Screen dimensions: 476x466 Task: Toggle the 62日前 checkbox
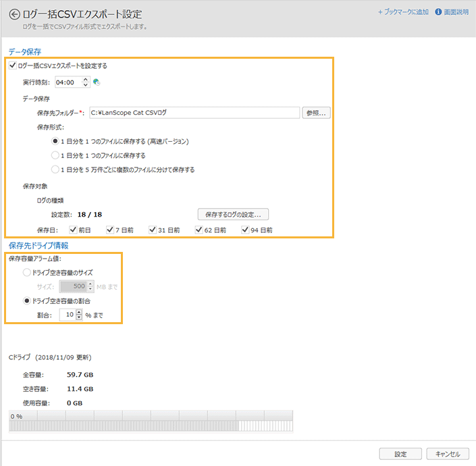199,230
